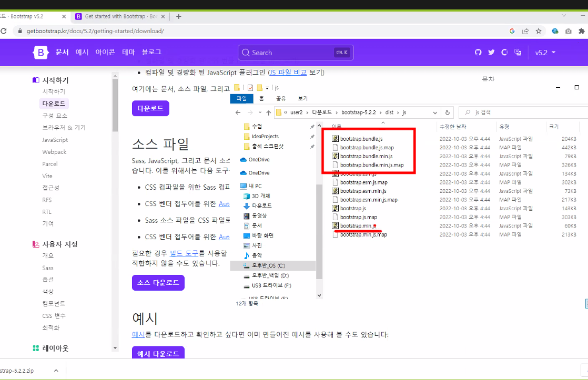Click the share icon in address bar
Viewport: 588px width, 380px height.
coord(525,31)
